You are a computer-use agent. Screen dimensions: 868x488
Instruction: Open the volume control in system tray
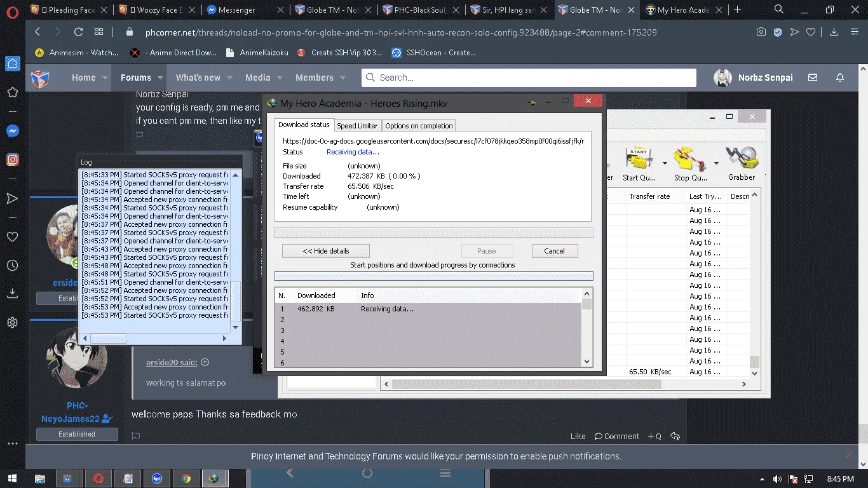click(x=777, y=478)
